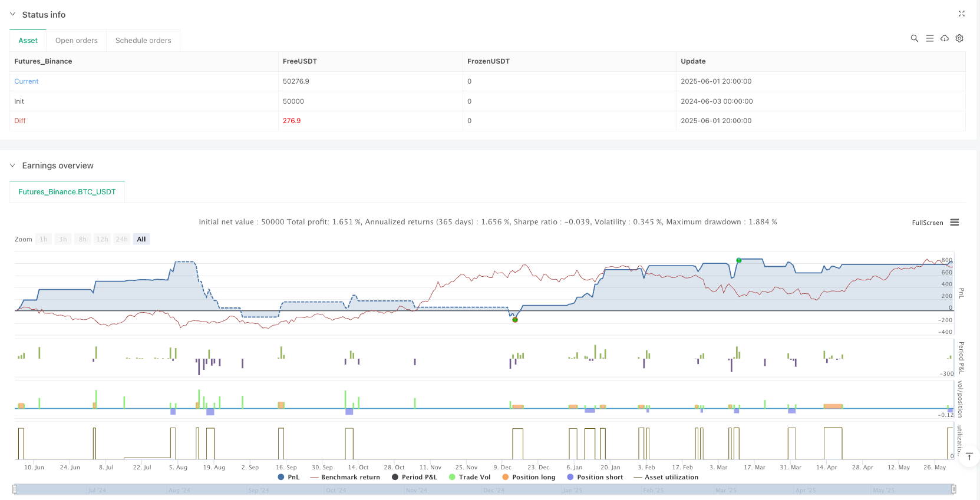980x500 pixels.
Task: Select the All zoom range button
Action: click(x=141, y=239)
